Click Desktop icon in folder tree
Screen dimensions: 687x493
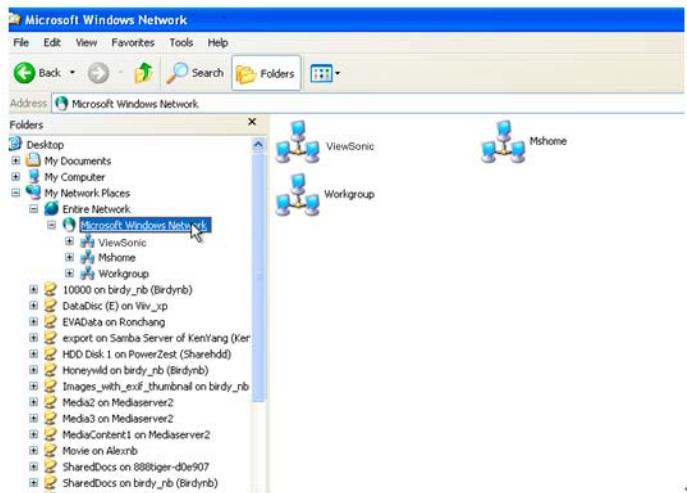pyautogui.click(x=16, y=144)
